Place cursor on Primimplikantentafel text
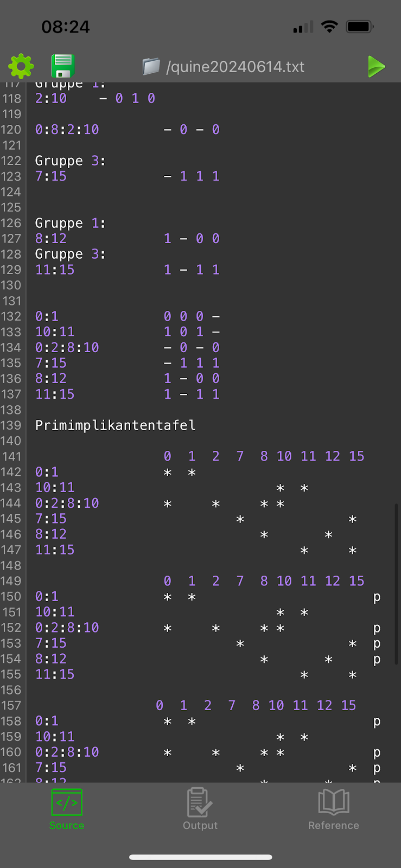 pyautogui.click(x=115, y=425)
